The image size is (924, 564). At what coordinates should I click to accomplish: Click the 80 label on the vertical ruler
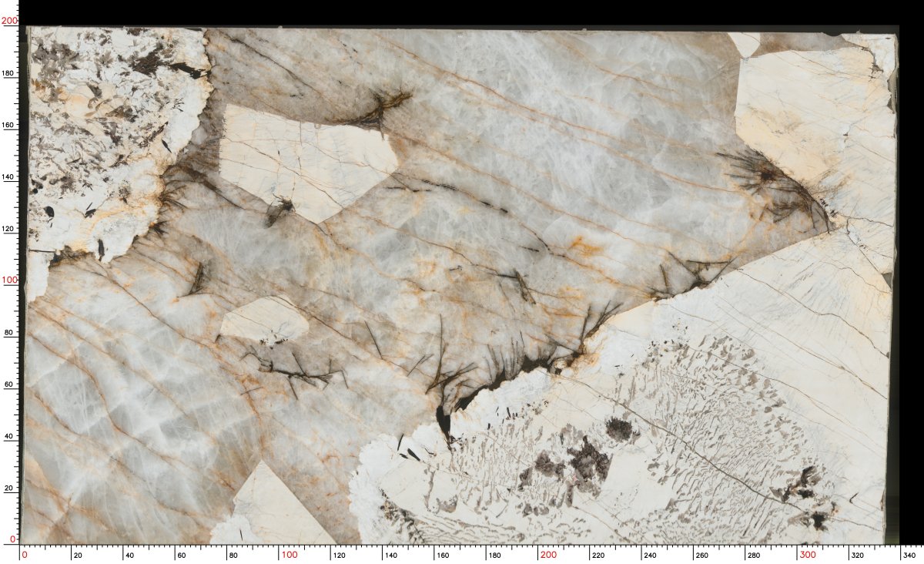[9, 332]
